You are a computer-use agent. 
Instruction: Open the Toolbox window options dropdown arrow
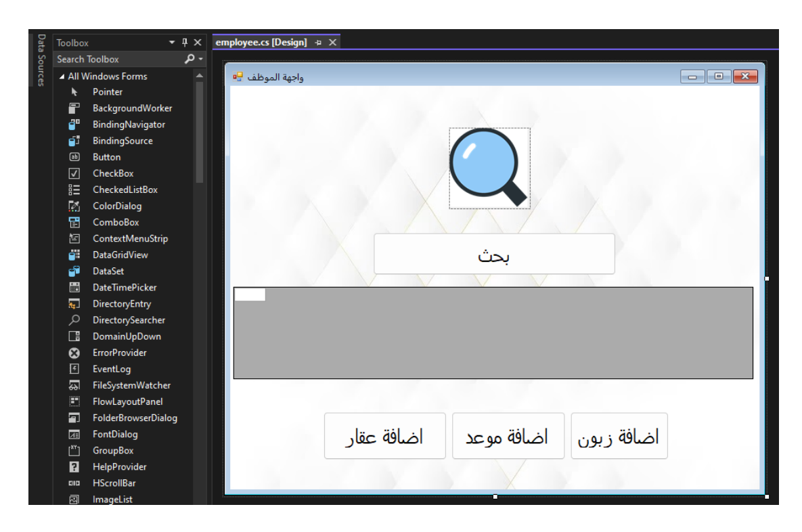coord(172,43)
